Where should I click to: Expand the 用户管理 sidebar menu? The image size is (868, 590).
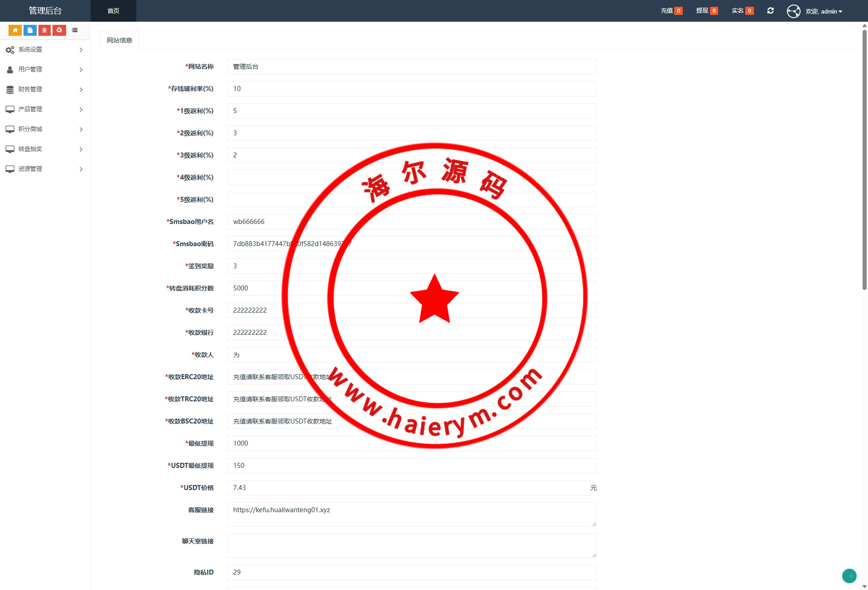pos(44,70)
